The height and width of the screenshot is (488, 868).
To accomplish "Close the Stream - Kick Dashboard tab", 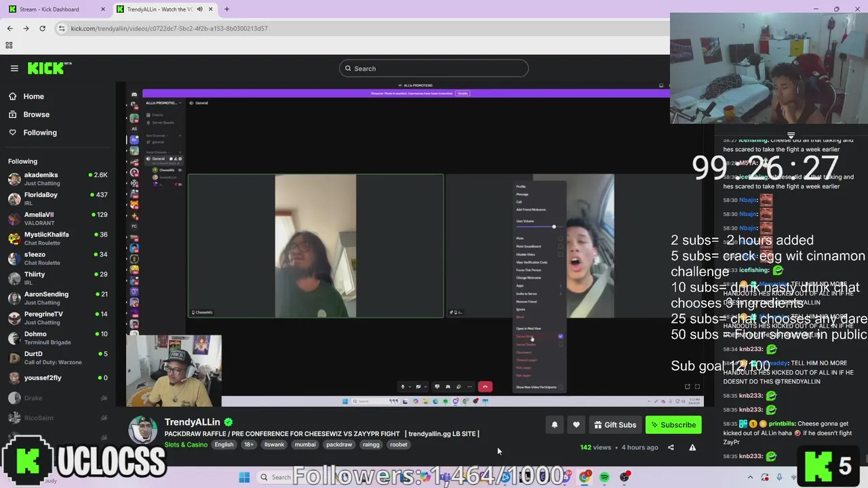I will tap(103, 9).
